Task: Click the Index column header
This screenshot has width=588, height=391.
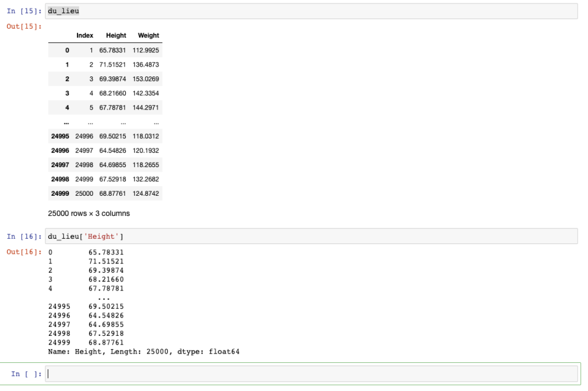Action: [84, 35]
